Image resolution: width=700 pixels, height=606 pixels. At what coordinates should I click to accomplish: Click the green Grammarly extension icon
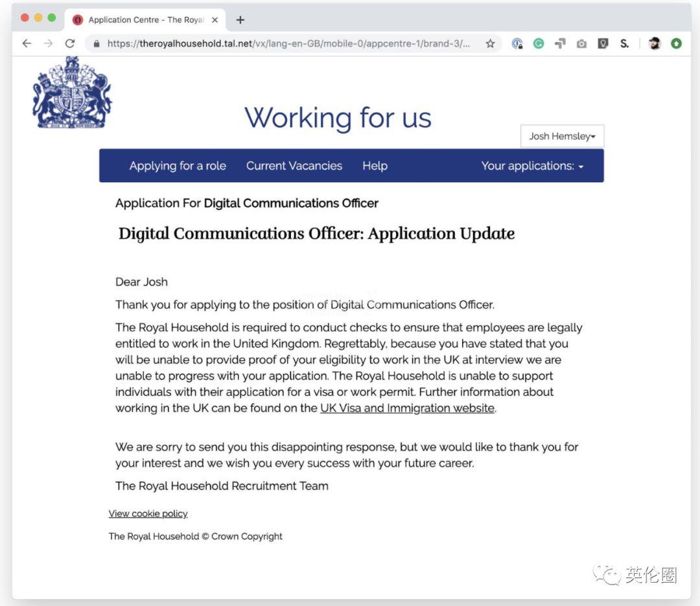[539, 43]
